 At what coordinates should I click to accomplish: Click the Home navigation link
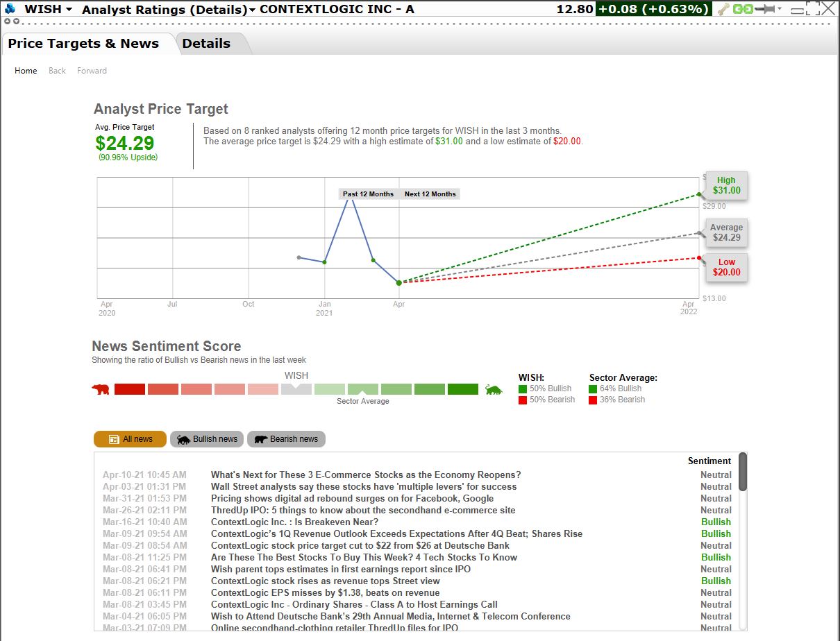point(26,71)
